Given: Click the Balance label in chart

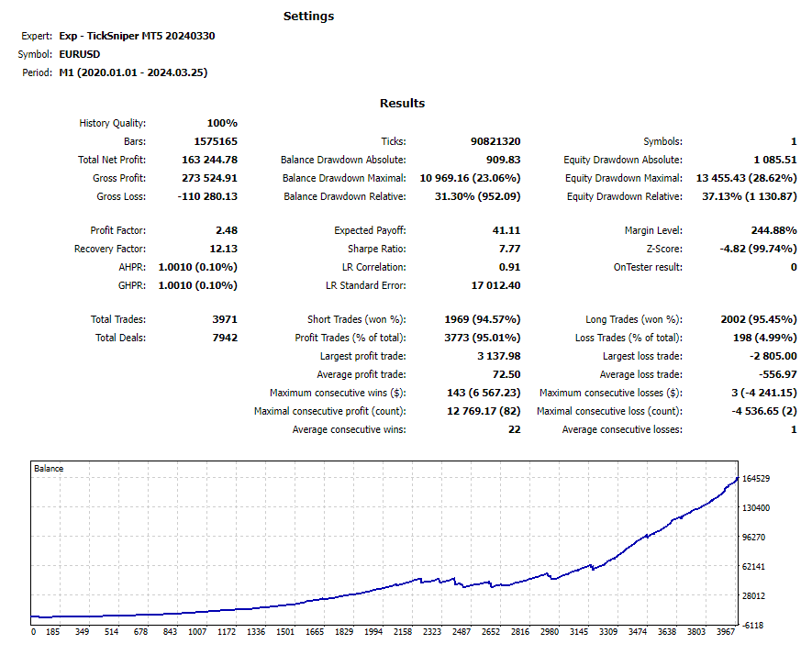Looking at the screenshot, I should click(x=49, y=469).
